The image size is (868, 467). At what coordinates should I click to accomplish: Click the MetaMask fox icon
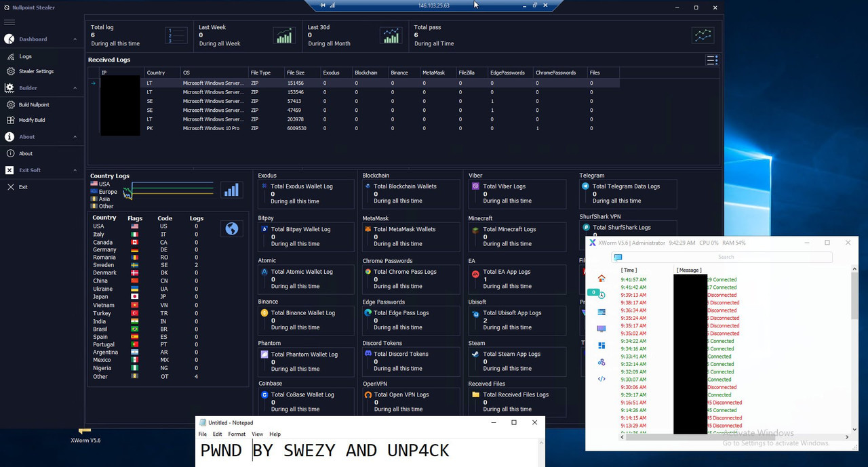(368, 229)
